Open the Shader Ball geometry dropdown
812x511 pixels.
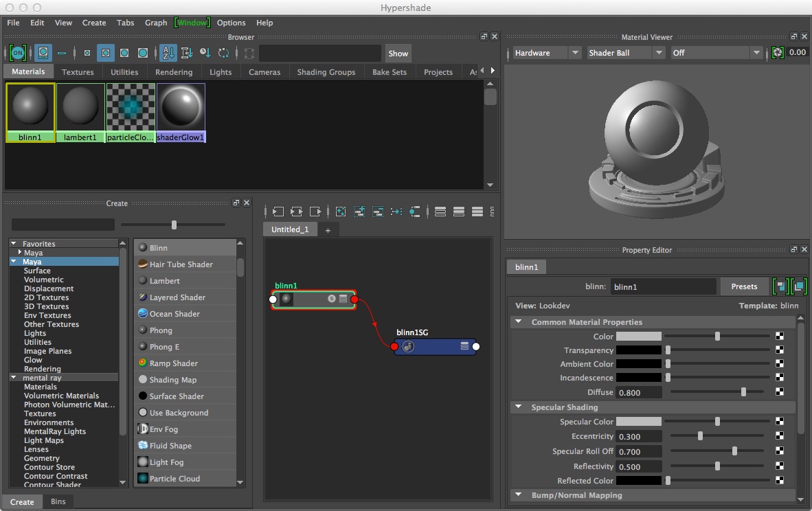pos(627,53)
